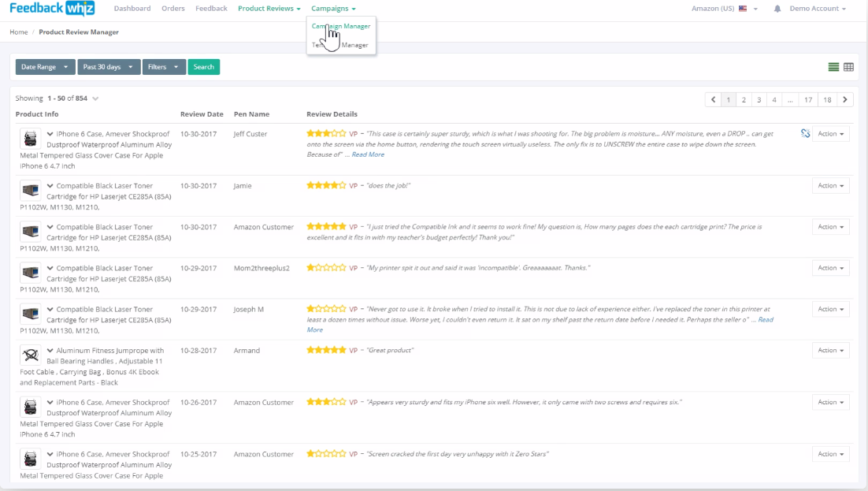The image size is (868, 491).
Task: Click the Product Info column header
Action: 37,114
